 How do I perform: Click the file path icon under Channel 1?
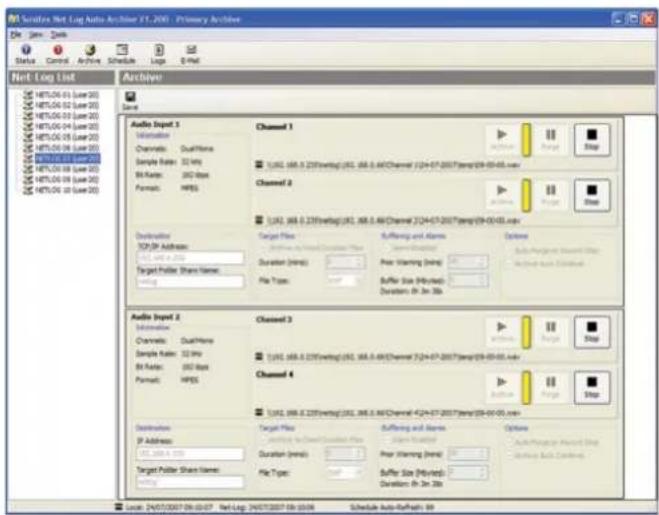coord(259,164)
